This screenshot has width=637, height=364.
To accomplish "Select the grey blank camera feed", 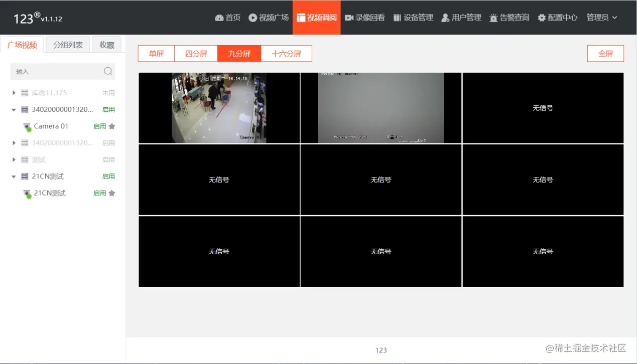I will [381, 108].
